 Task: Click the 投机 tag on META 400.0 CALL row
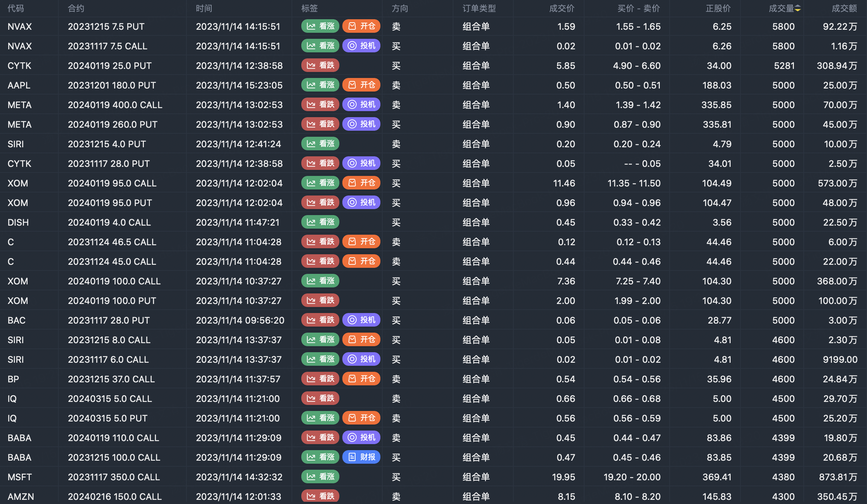pos(362,104)
